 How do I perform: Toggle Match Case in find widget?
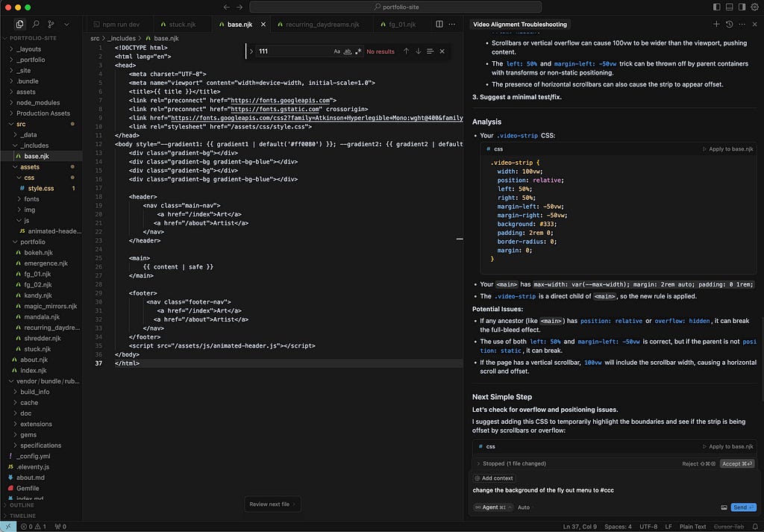pyautogui.click(x=336, y=51)
